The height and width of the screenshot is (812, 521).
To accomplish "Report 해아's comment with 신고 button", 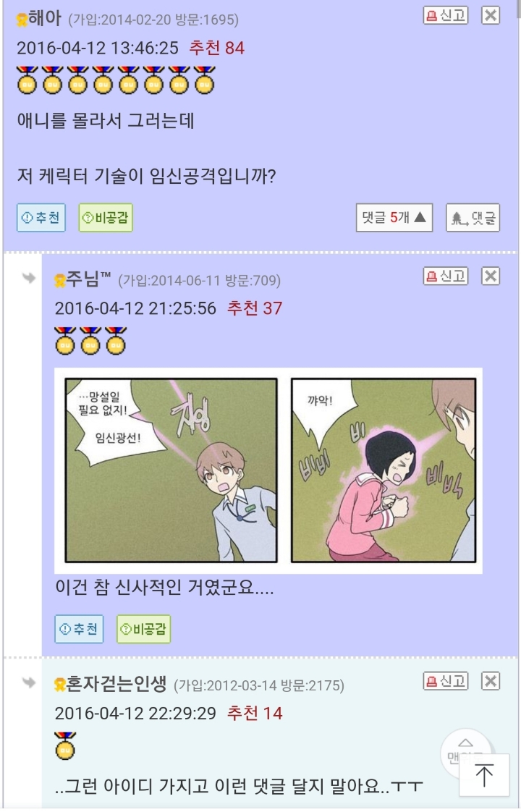I will tap(446, 15).
